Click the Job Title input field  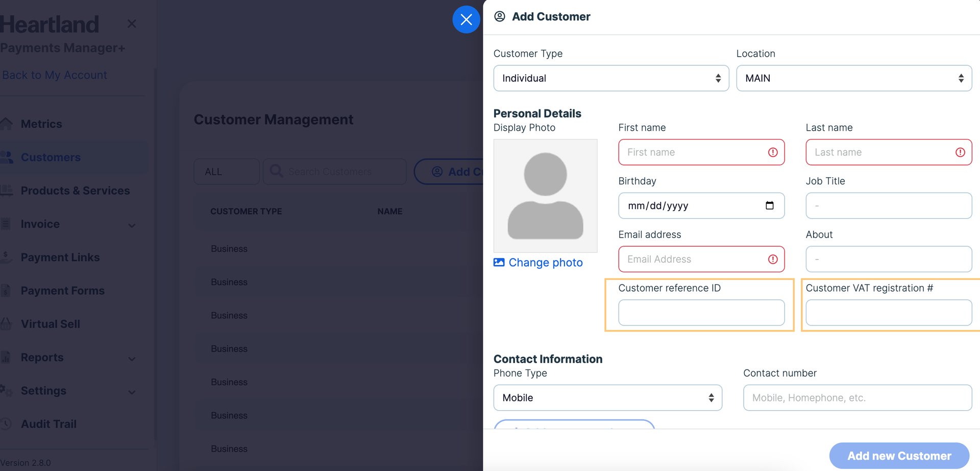point(889,205)
